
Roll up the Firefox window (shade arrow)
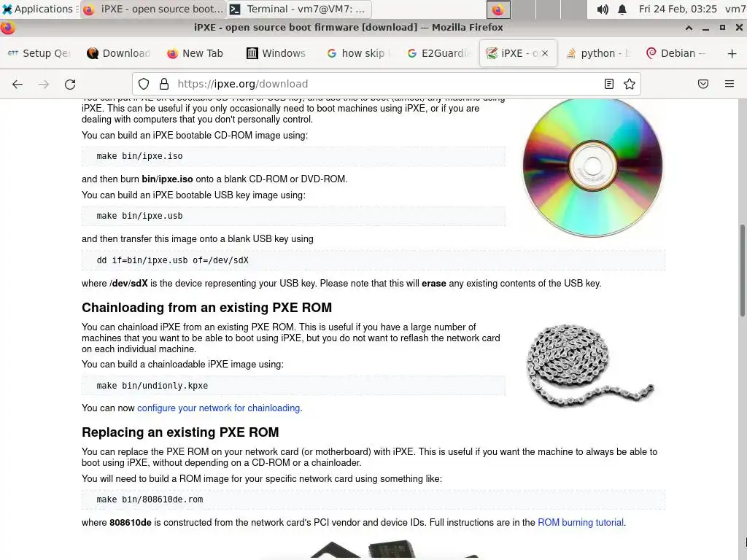(x=689, y=28)
